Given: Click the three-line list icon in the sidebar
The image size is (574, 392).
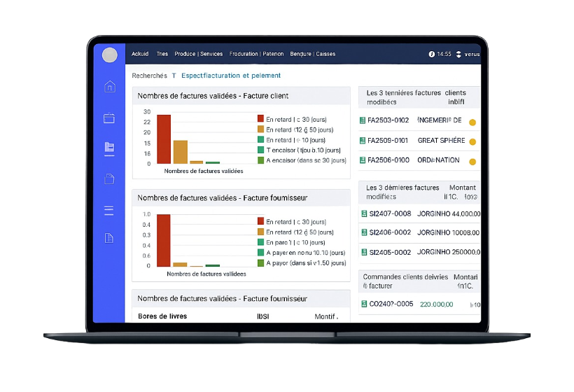Looking at the screenshot, I should pyautogui.click(x=109, y=210).
